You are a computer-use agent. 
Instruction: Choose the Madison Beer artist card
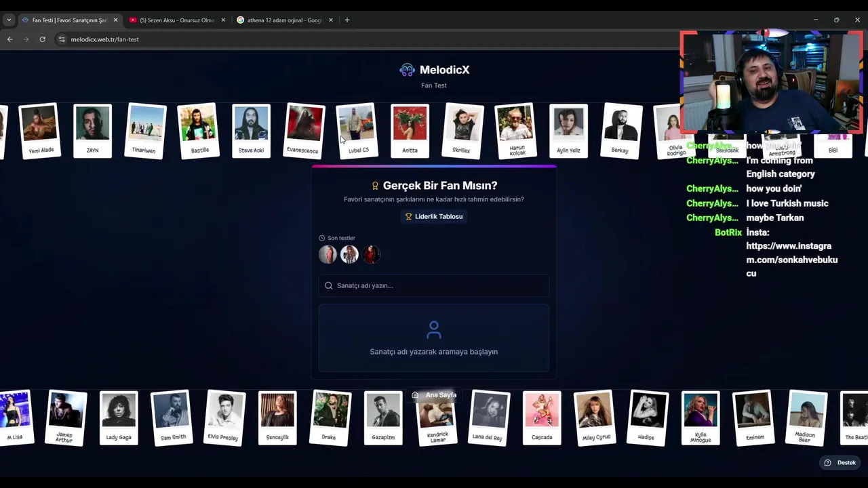[x=806, y=418]
